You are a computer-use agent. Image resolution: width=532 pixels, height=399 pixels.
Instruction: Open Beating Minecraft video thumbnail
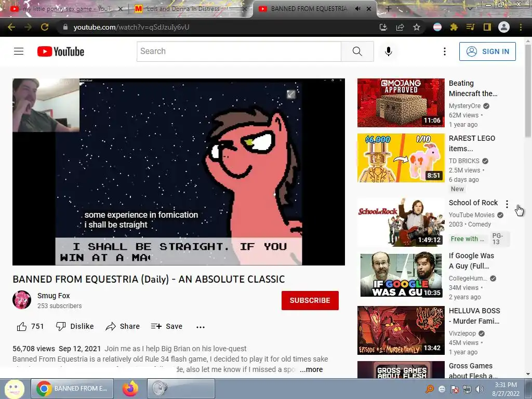(x=401, y=103)
